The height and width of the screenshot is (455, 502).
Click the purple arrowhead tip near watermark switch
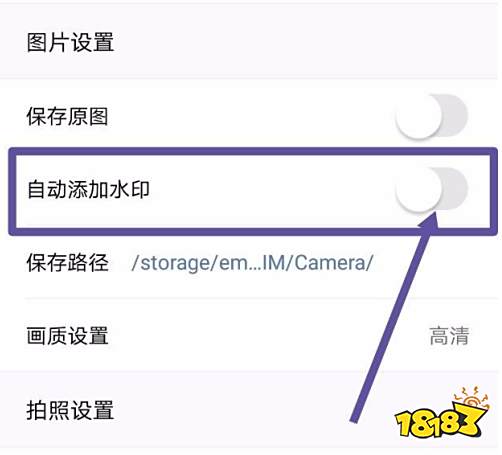pos(433,218)
